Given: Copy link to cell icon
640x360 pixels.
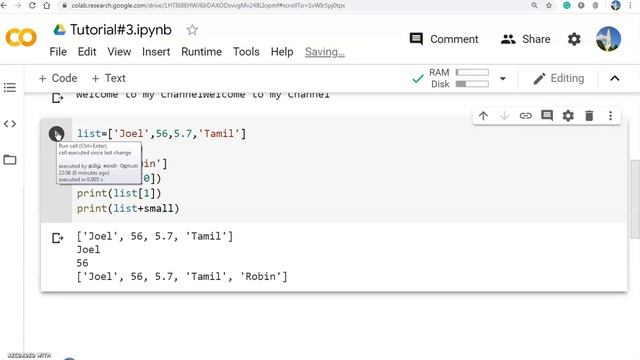Looking at the screenshot, I should pos(526,116).
